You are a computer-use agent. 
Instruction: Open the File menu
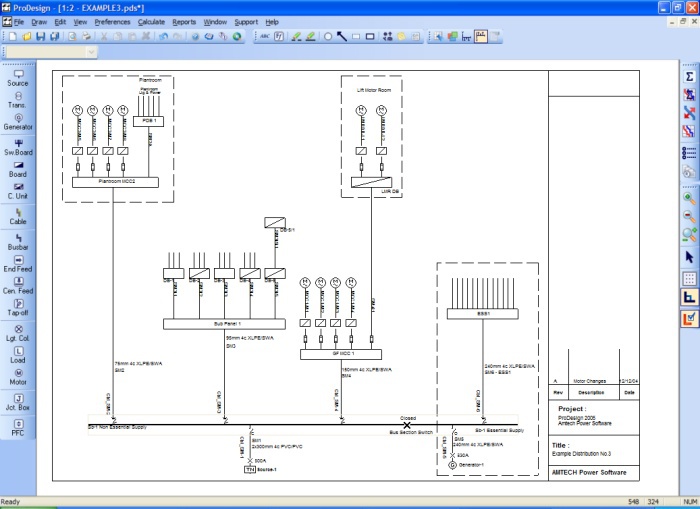tap(19, 22)
